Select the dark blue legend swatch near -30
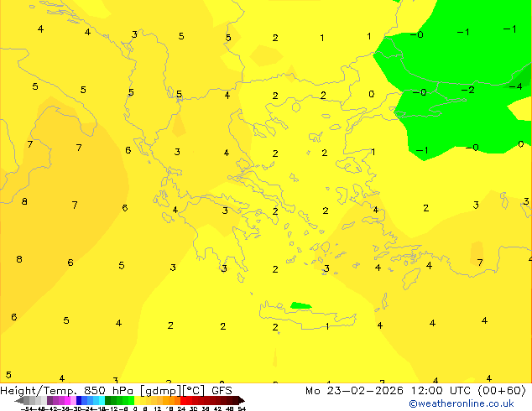This screenshot has height=411, width=532. pyautogui.click(x=79, y=400)
